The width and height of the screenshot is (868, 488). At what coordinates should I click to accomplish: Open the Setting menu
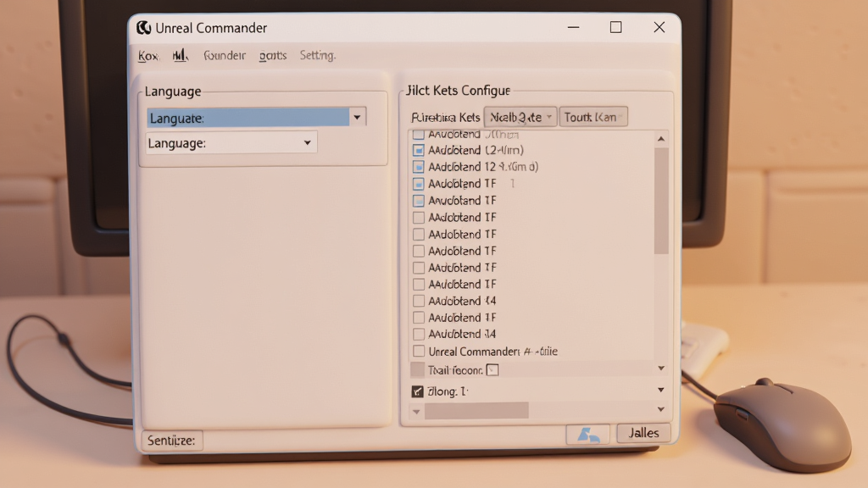click(318, 55)
